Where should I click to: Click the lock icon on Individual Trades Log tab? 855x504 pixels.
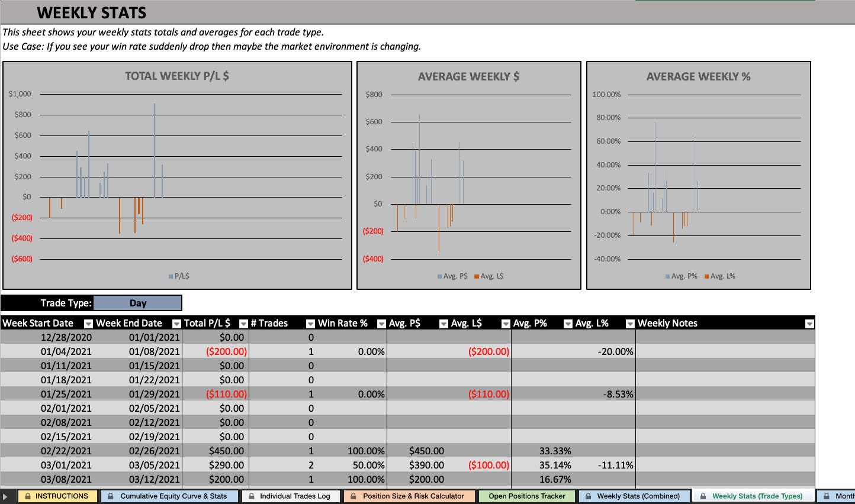click(252, 496)
